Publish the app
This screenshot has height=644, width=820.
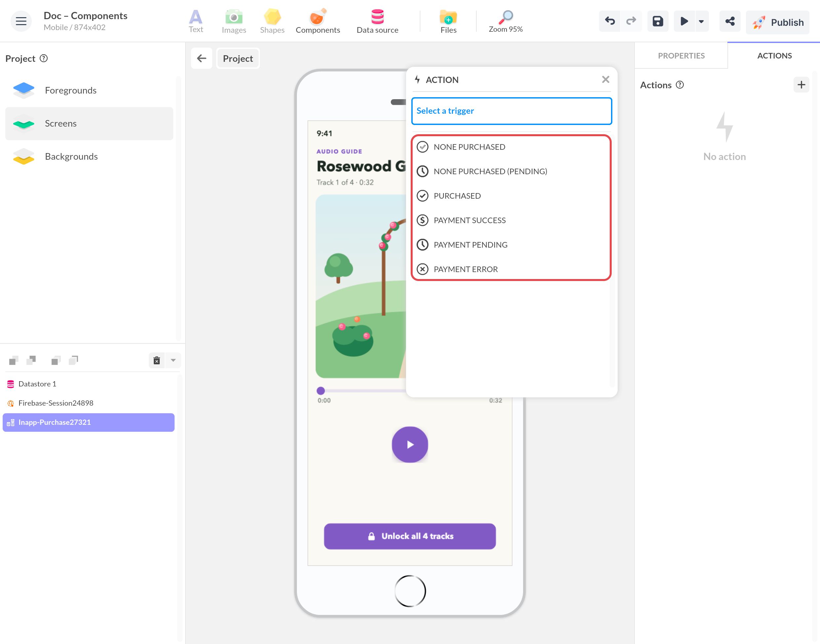777,22
